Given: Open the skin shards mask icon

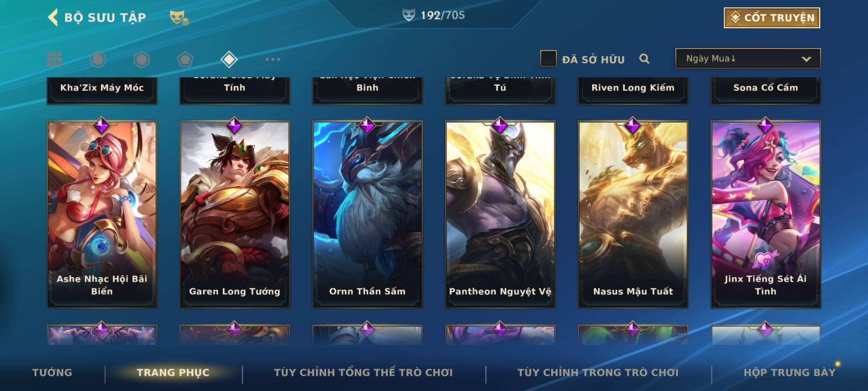Looking at the screenshot, I should coord(179,18).
